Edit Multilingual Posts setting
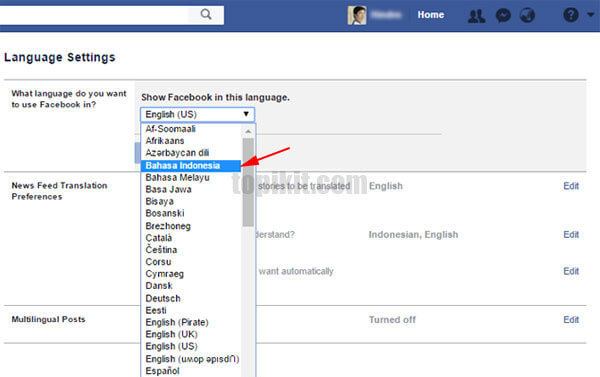This screenshot has height=377, width=600. pyautogui.click(x=571, y=320)
